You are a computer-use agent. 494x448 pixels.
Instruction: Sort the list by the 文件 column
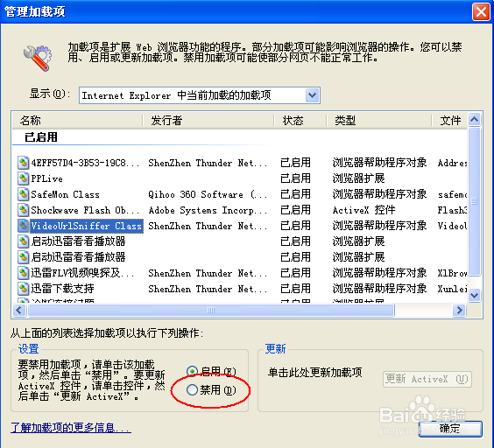click(x=449, y=120)
